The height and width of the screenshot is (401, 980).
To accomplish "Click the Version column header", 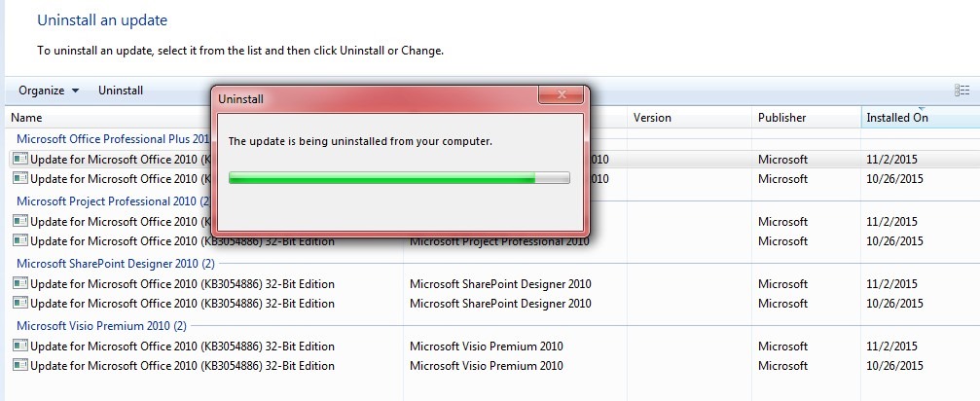I will click(652, 118).
